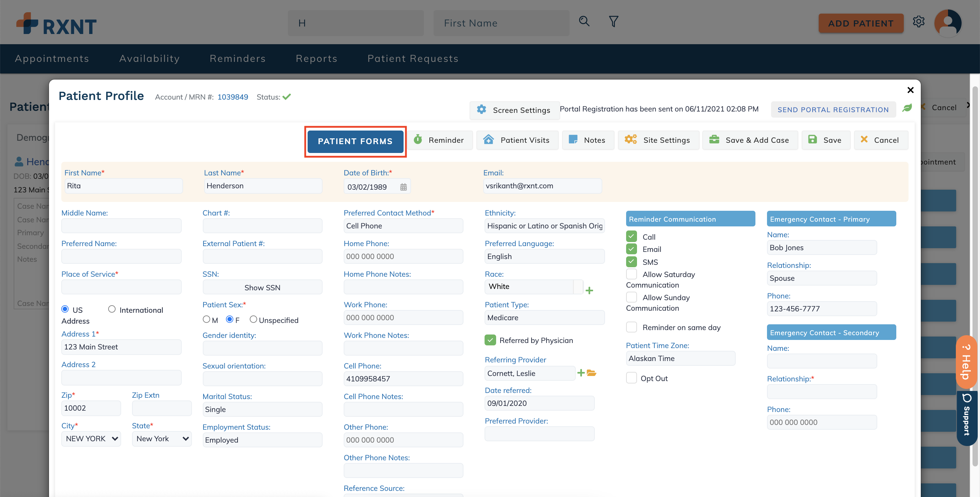Open the Support side tab
Screen dimensions: 980x497
(966, 418)
